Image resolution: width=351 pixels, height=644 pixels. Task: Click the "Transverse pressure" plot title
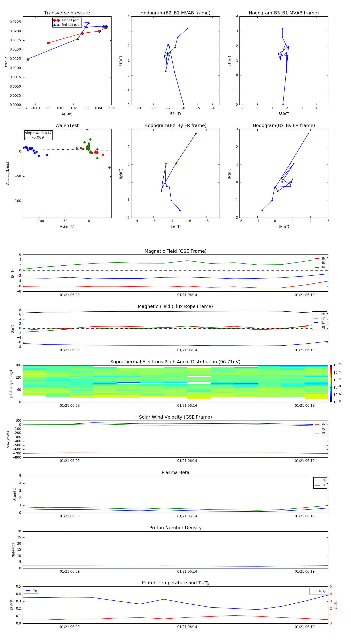(67, 13)
